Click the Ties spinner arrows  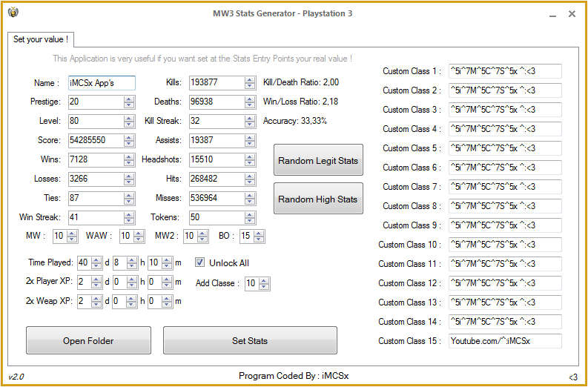[128, 199]
